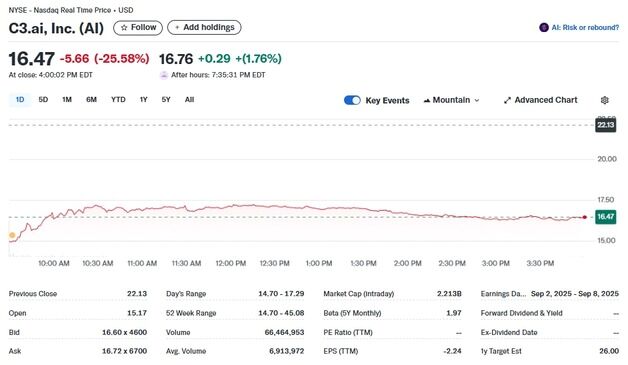Click the Open value 15.17
Viewport: 628px width, 365px height.
137,313
